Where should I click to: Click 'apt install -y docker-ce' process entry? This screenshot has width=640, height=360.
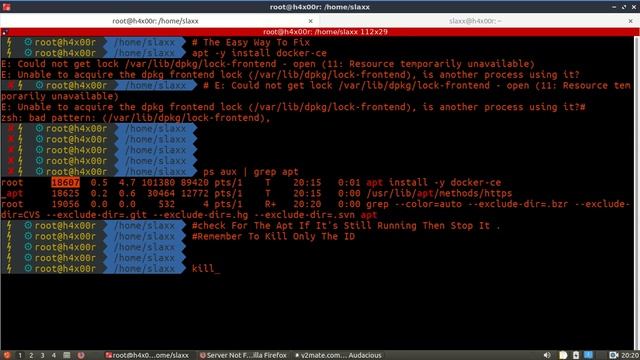tap(433, 182)
